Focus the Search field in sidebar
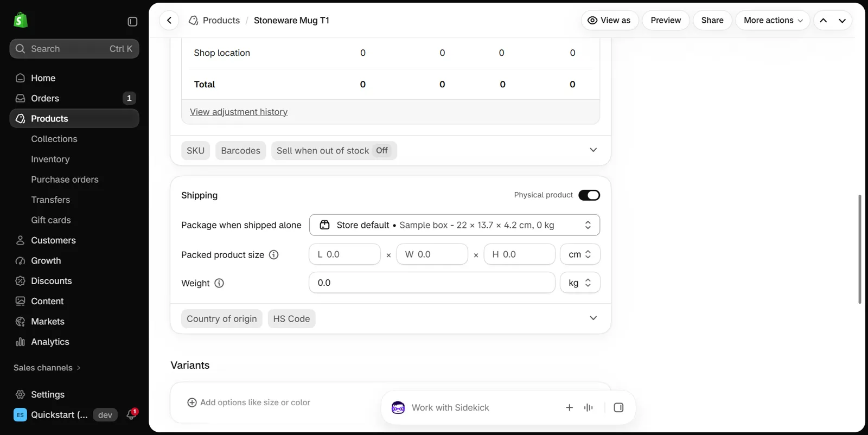This screenshot has width=868, height=435. [x=74, y=49]
